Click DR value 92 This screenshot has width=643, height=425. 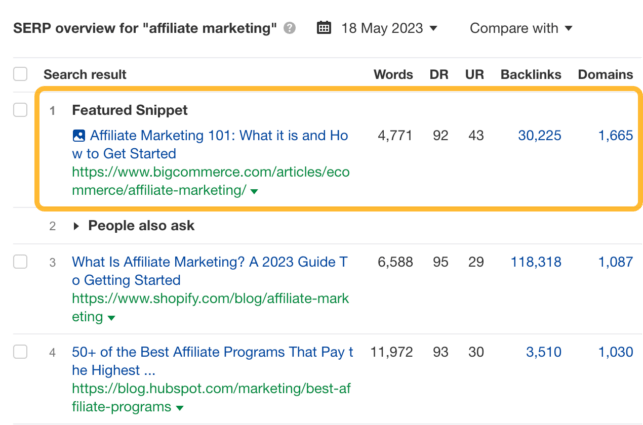pos(440,135)
